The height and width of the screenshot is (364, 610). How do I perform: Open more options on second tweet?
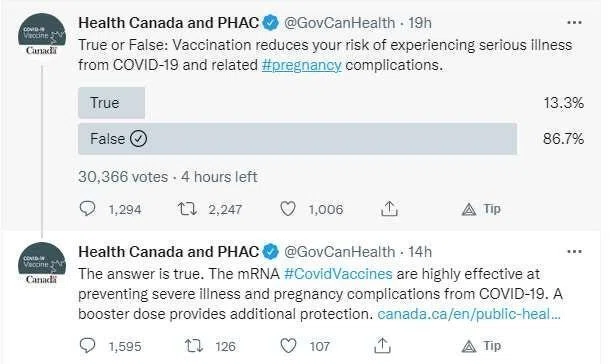click(575, 252)
